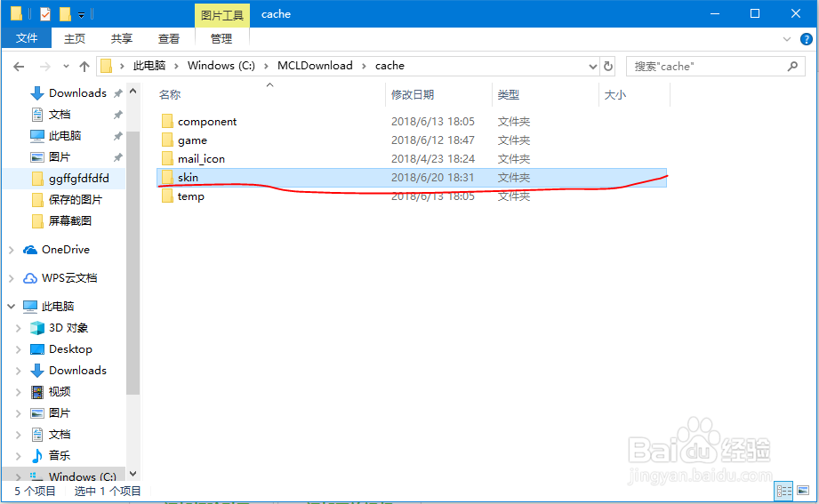819x504 pixels.
Task: Select OneDrive in the navigation pane
Action: point(65,250)
